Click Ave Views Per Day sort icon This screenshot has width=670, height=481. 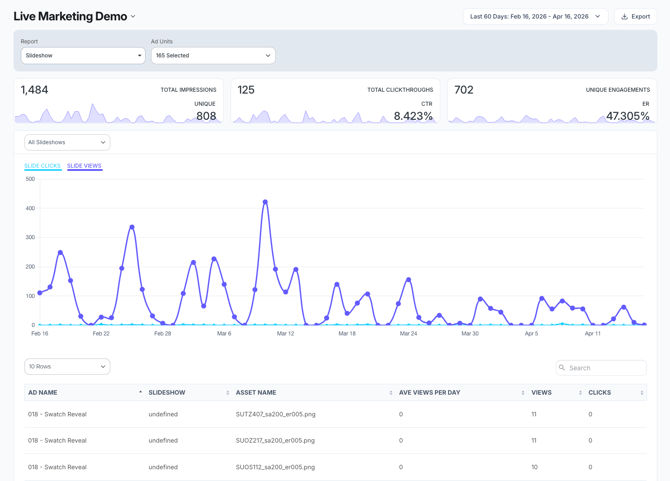tap(523, 393)
